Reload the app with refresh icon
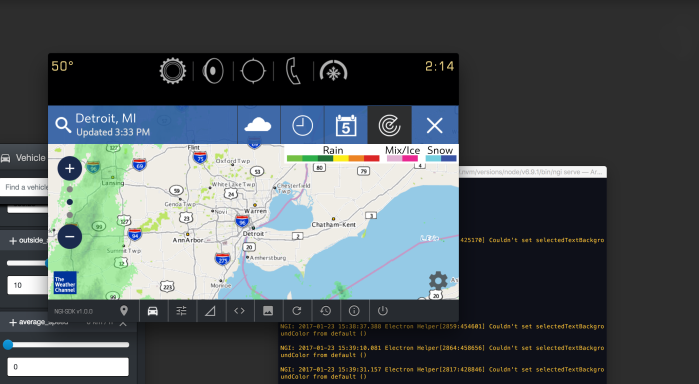The width and height of the screenshot is (699, 384). point(296,311)
